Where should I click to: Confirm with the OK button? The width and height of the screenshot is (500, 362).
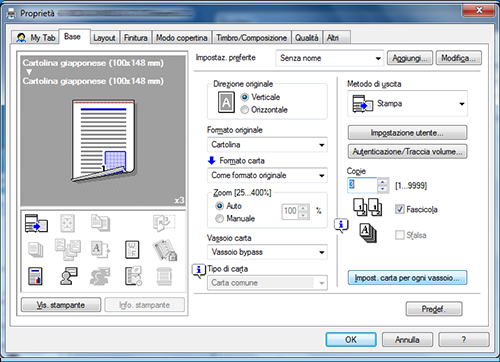click(351, 340)
